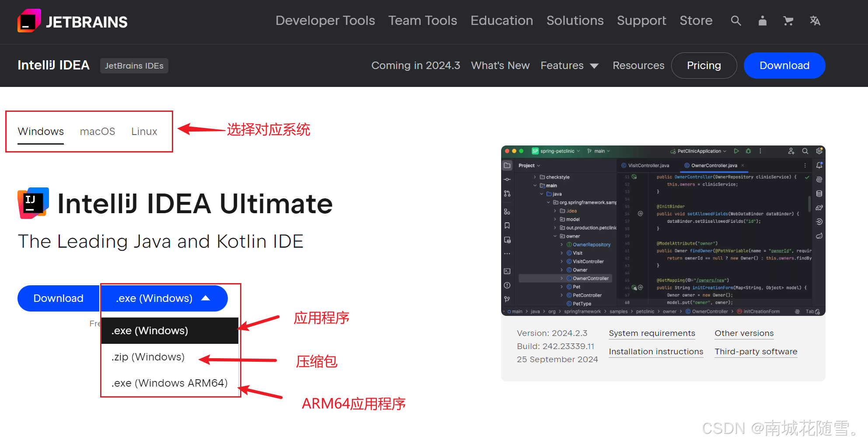Viewport: 868px width, 443px height.
Task: Open Developer Tools menu
Action: pos(325,21)
